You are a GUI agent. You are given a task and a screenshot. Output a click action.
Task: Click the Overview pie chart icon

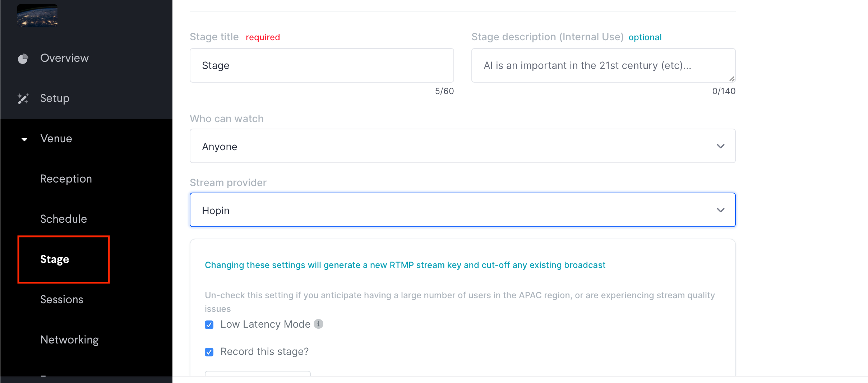coord(23,59)
